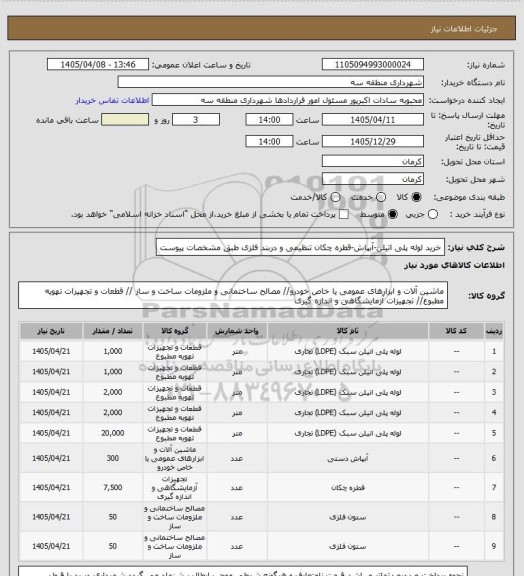524x576 pixels.
Task: Click the شماره نیاز field 1105094993000024
Action: tap(373, 65)
